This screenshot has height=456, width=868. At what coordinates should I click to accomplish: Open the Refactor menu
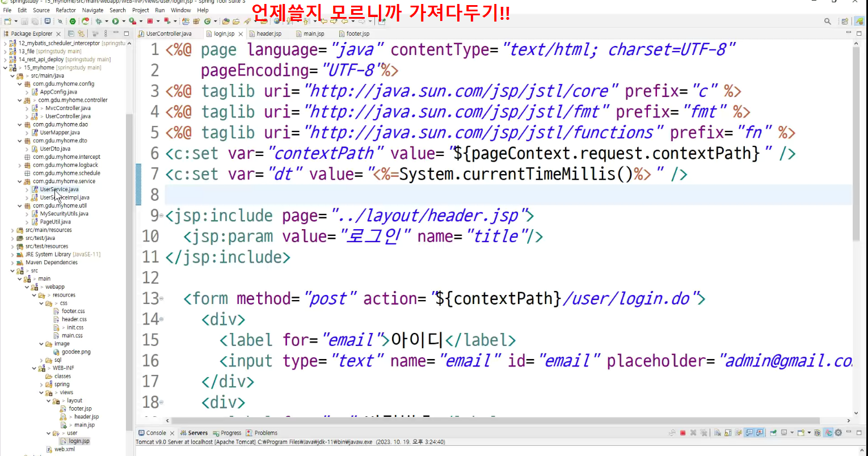tap(66, 10)
